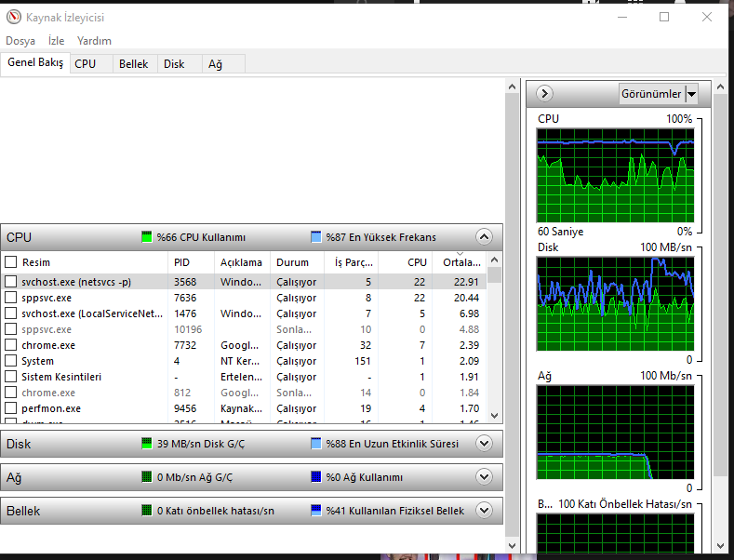Viewport: 734px width, 560px height.
Task: Click the green Disk I/O indicator square
Action: pos(146,444)
